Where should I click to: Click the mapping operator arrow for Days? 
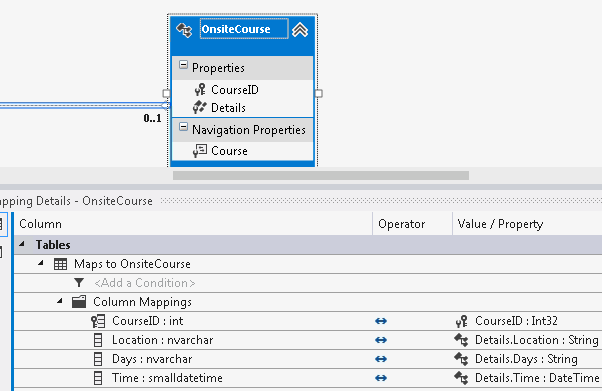point(381,359)
